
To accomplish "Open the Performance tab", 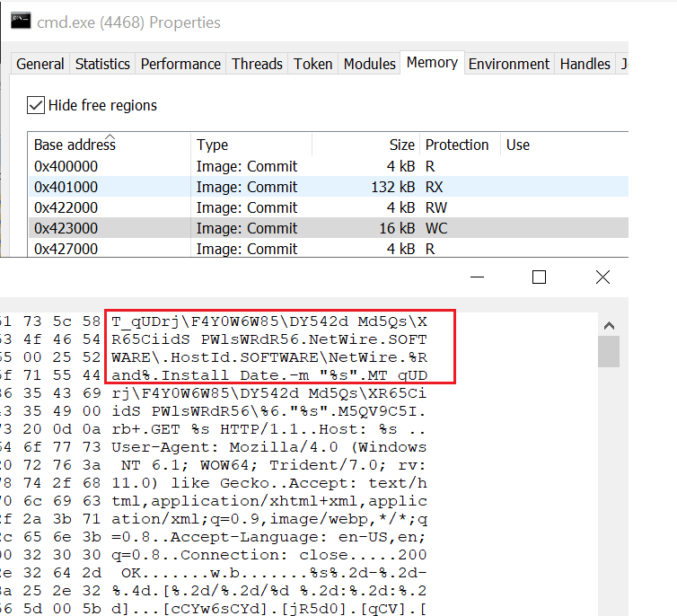I will coord(180,64).
